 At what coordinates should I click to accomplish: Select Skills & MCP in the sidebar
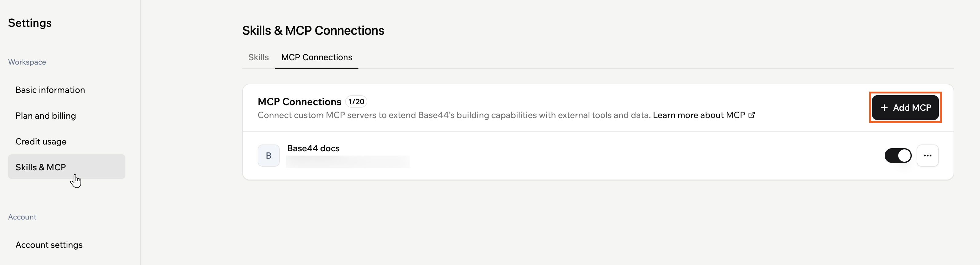[x=40, y=167]
